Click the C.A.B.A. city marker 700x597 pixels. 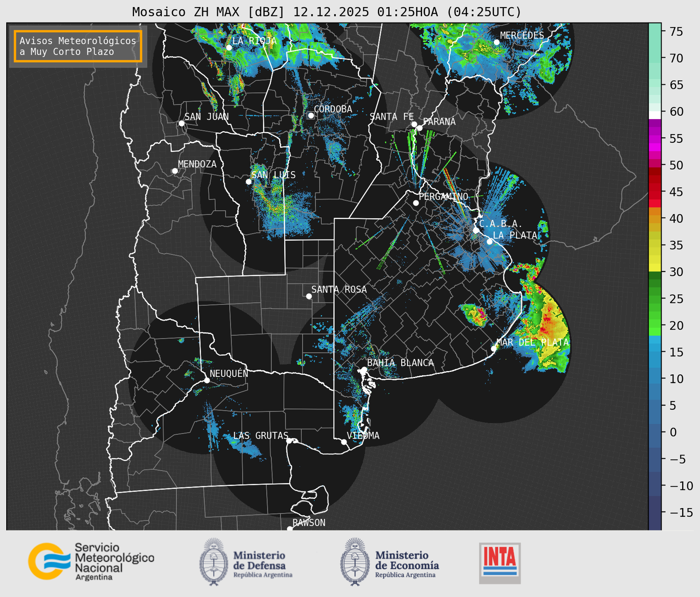point(476,230)
